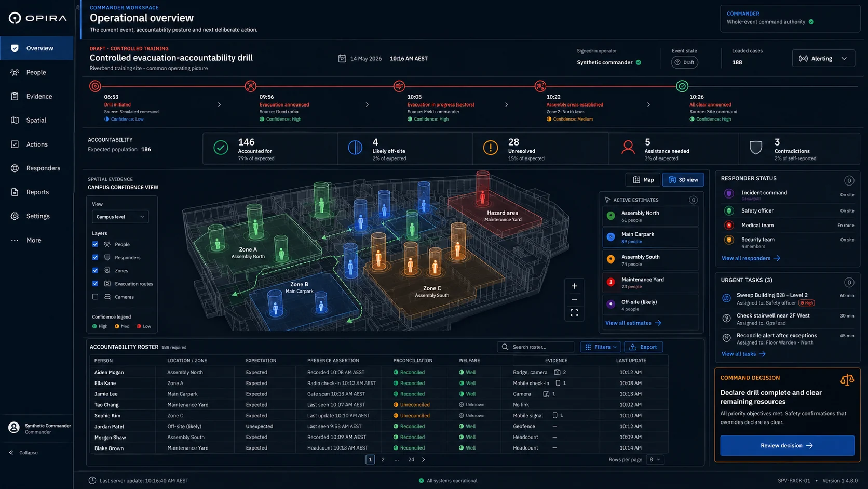Switch to the 3D view tab
Screen dimensions: 868x489
683,180
